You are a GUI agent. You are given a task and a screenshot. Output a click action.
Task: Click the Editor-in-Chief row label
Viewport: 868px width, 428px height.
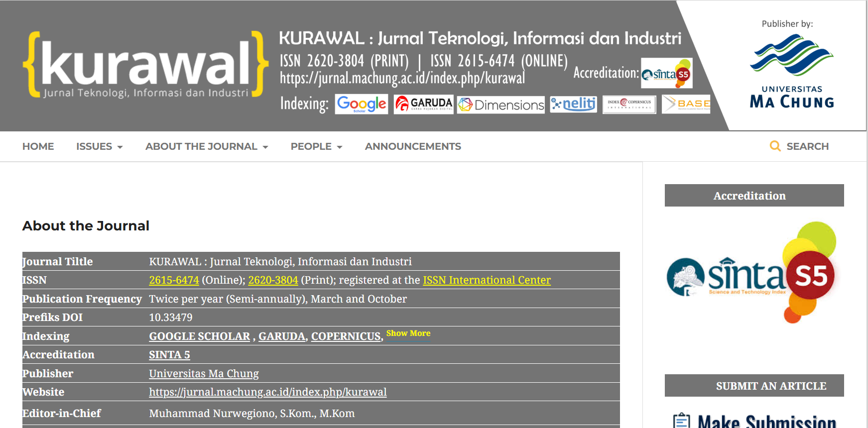[x=62, y=414]
